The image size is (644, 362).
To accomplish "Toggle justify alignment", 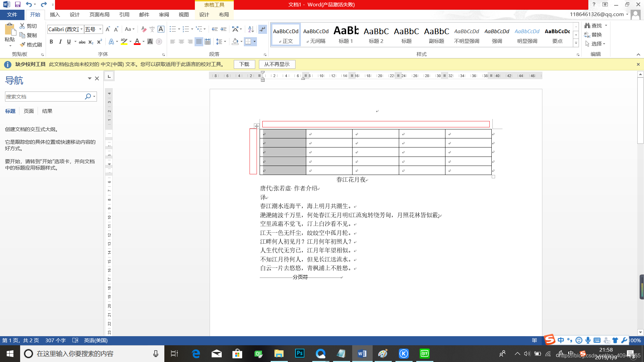I will 199,42.
